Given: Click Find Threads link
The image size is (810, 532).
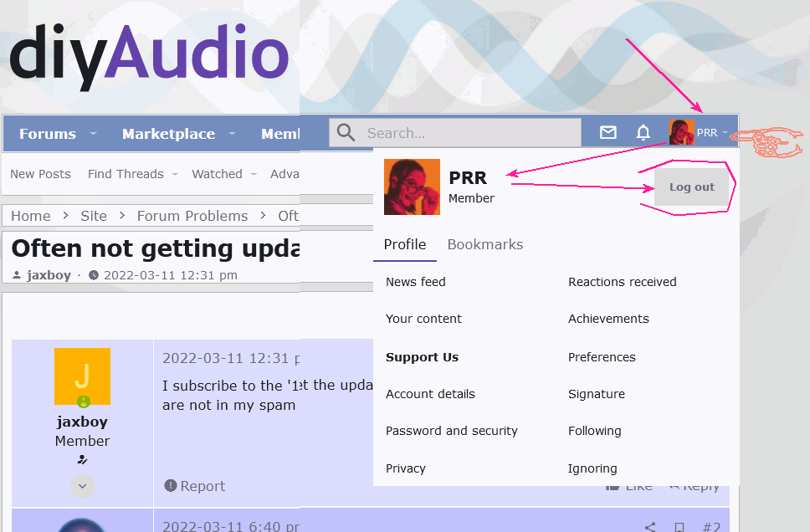Looking at the screenshot, I should 126,174.
